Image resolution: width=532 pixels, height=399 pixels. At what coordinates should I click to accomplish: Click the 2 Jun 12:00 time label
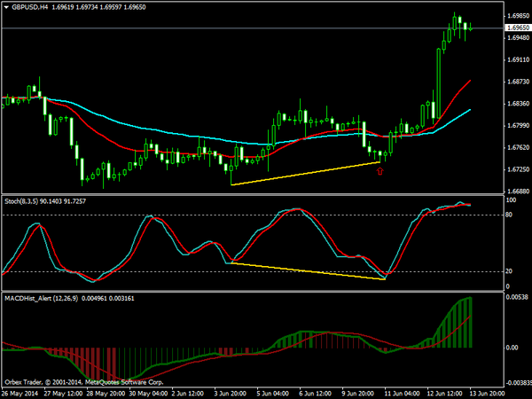188,394
